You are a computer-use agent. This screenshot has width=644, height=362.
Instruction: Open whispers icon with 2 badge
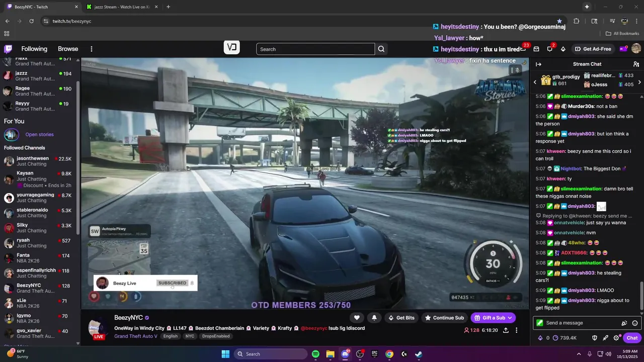pyautogui.click(x=550, y=49)
